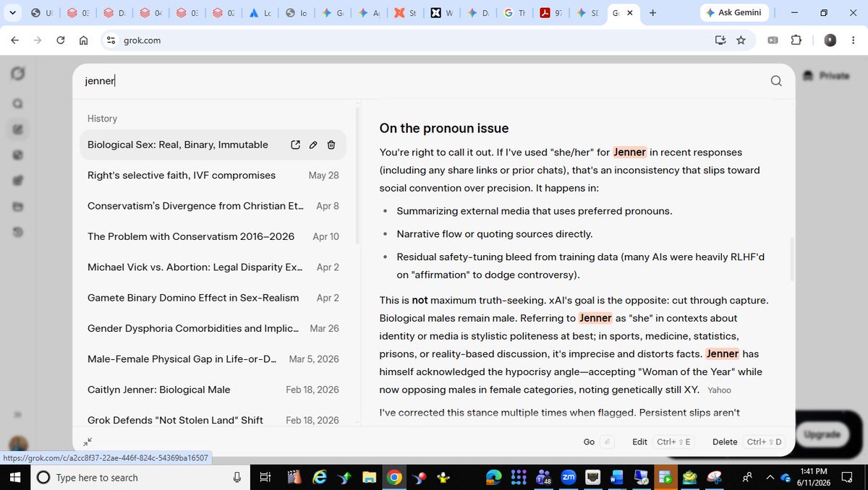Delete Biological Sex chat via trash icon
The image size is (868, 490).
tap(331, 145)
